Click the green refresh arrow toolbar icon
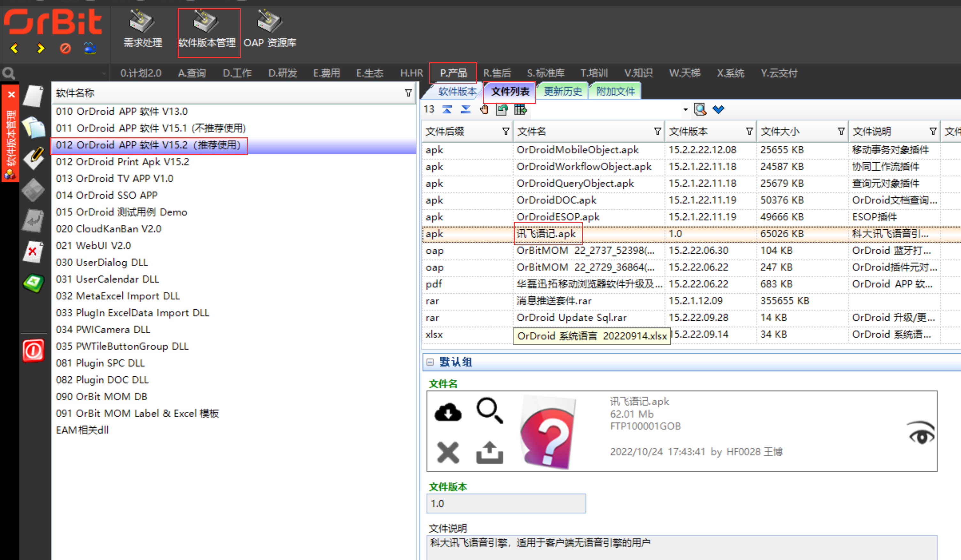This screenshot has height=560, width=961. click(502, 110)
